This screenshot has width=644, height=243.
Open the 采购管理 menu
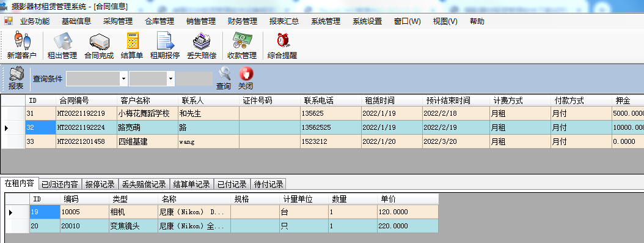tap(118, 21)
